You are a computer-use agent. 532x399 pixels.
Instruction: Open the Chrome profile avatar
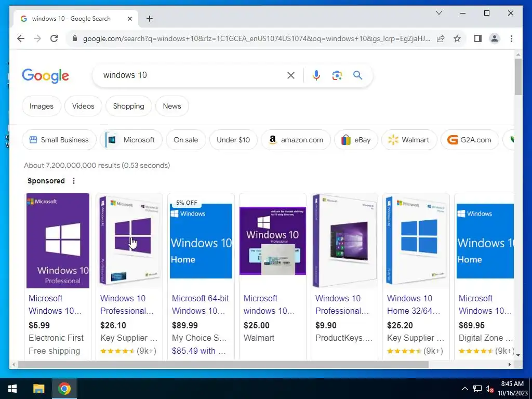(x=495, y=38)
